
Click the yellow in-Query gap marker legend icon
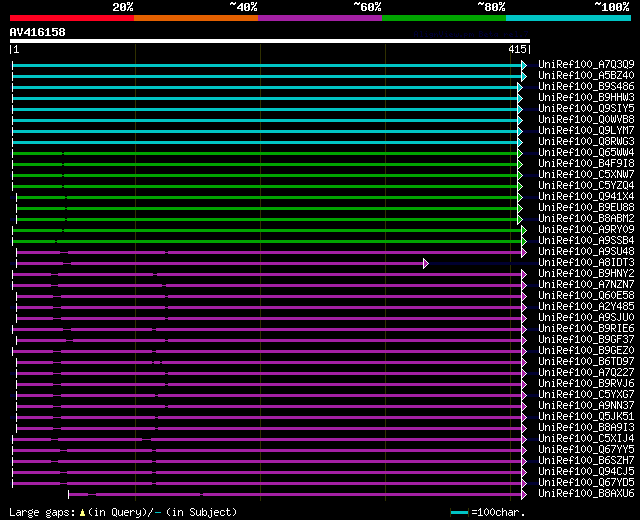click(82, 512)
